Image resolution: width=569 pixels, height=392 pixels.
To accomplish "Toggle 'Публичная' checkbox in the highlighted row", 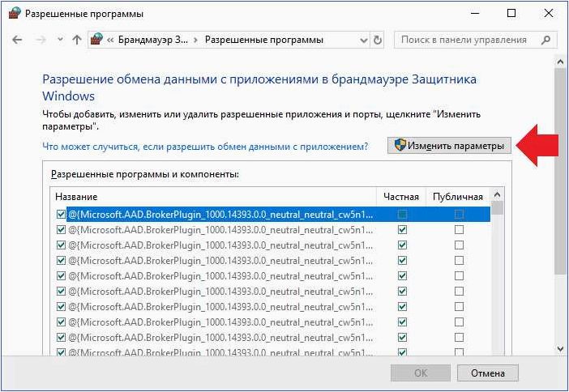I will click(459, 215).
